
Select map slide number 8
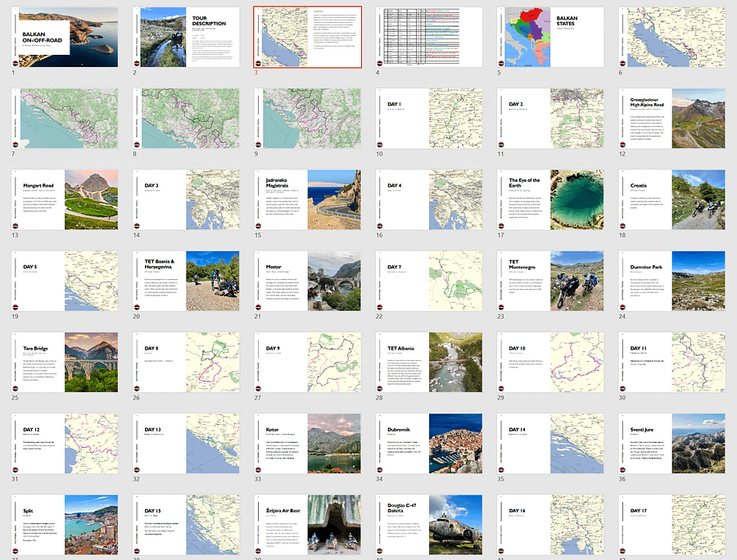[x=186, y=119]
